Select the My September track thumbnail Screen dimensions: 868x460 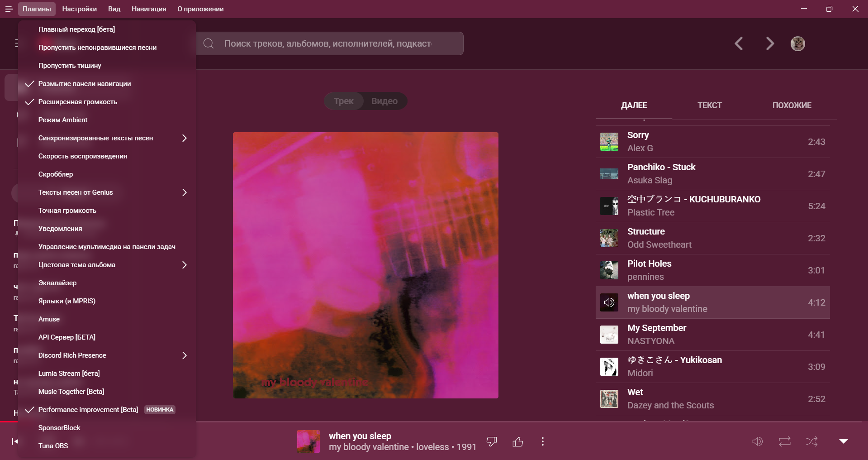point(609,335)
